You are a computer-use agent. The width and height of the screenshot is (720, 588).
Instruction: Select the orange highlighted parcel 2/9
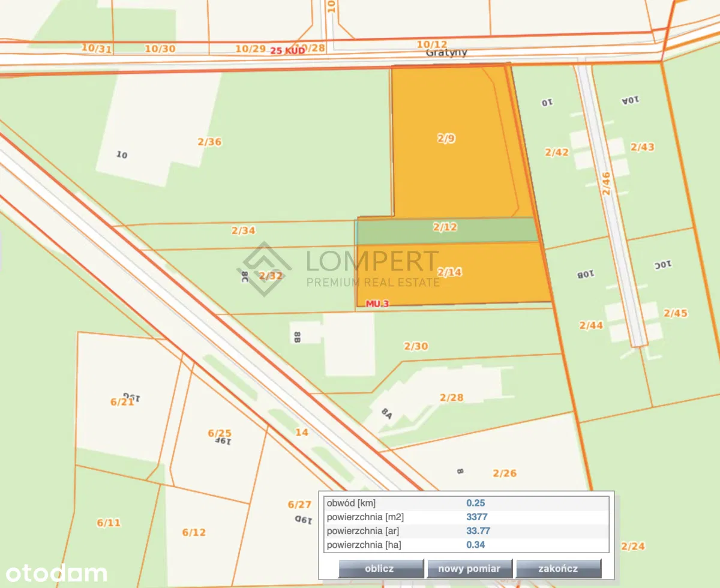tap(446, 139)
